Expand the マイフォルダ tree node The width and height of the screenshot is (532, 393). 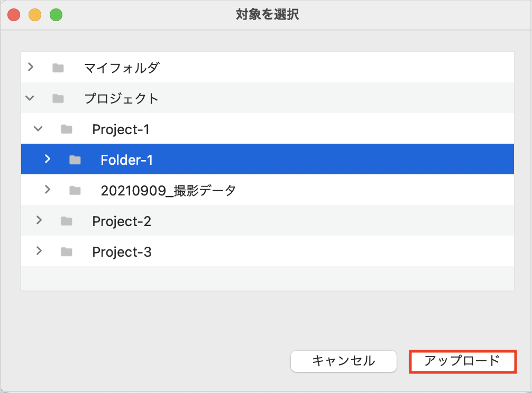tap(31, 67)
